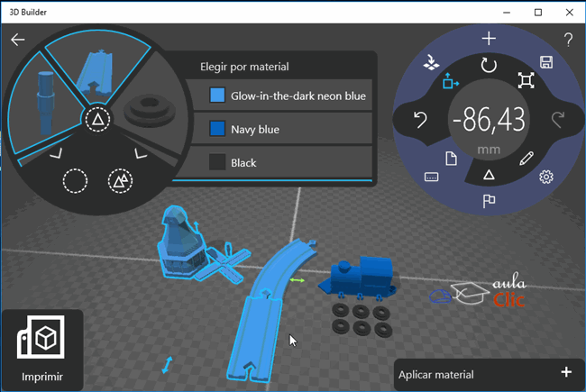Select the cylinder post thumbnail segment
Viewport: 586px width, 392px height.
(45, 103)
